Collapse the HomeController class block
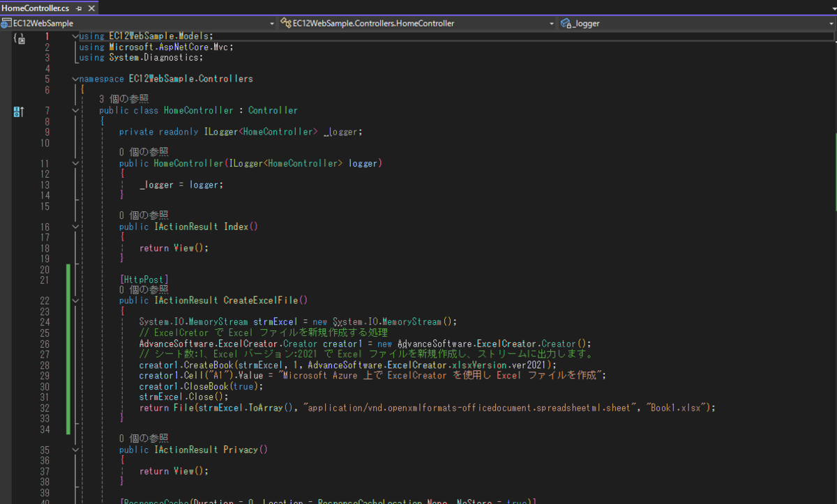 click(x=75, y=110)
